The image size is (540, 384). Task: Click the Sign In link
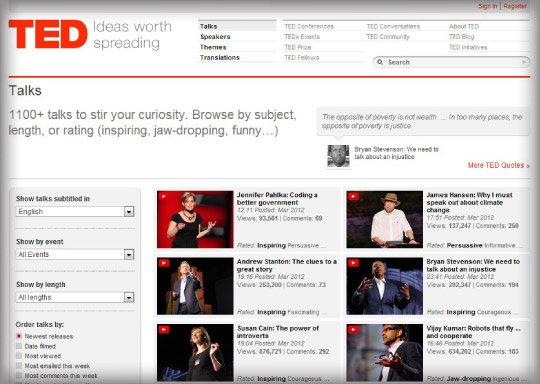coord(488,6)
